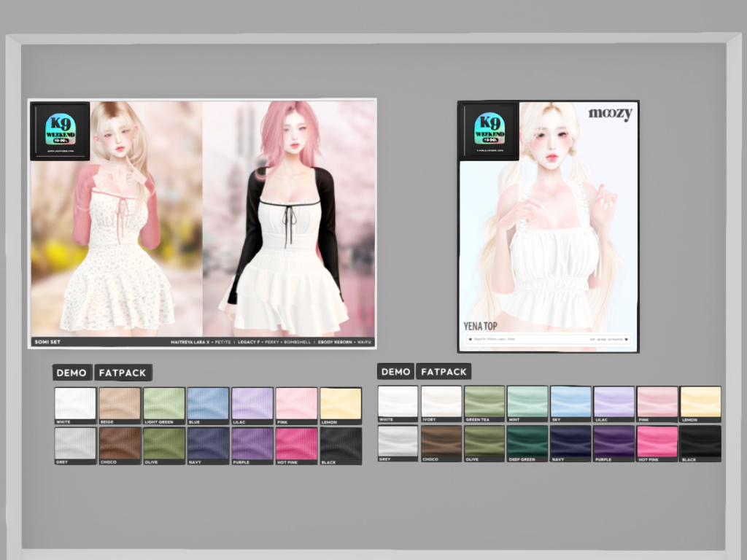Select the Sky blue swatch
Image resolution: width=747 pixels, height=560 pixels.
tap(570, 402)
